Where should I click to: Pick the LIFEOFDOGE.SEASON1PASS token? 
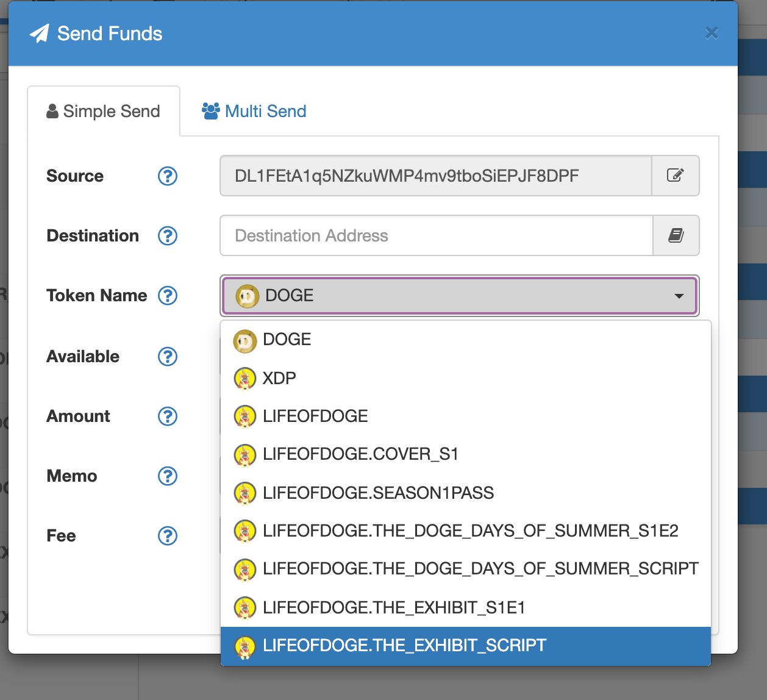[466, 493]
